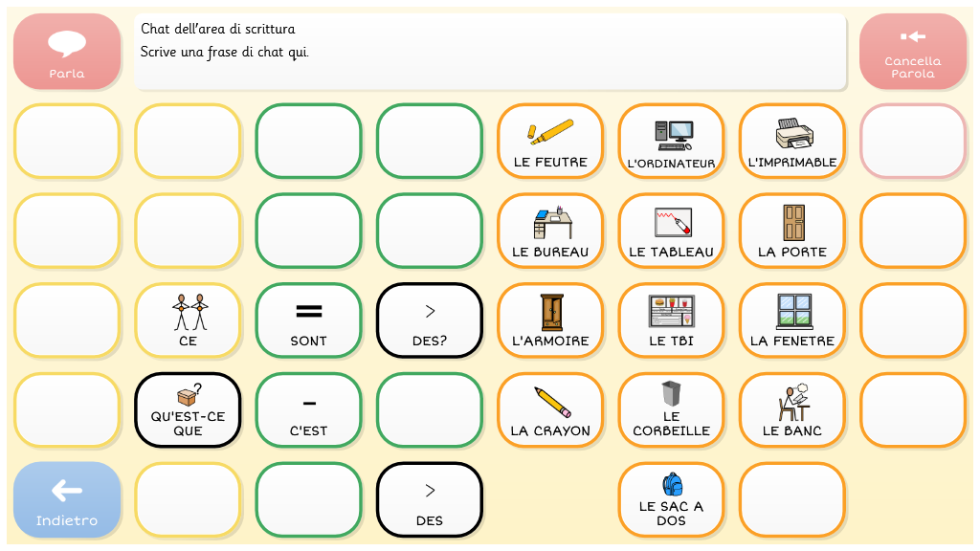Open the QU'EST-CE QUE question cell
Image resolution: width=980 pixels, height=551 pixels.
188,410
